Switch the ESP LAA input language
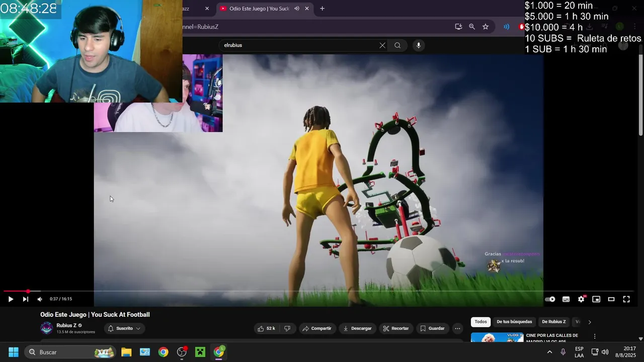This screenshot has width=644, height=362. pos(579,352)
